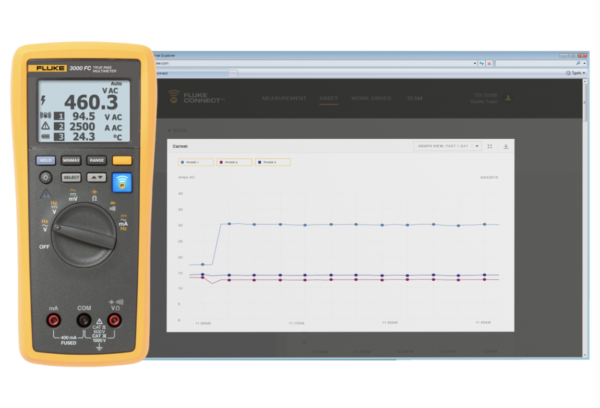Open the address bar history dropdown arrow
The width and height of the screenshot is (600, 408).
475,63
